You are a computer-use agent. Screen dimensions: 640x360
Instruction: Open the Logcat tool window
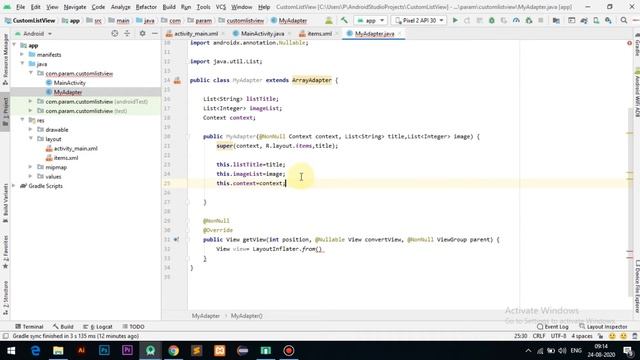[98, 327]
